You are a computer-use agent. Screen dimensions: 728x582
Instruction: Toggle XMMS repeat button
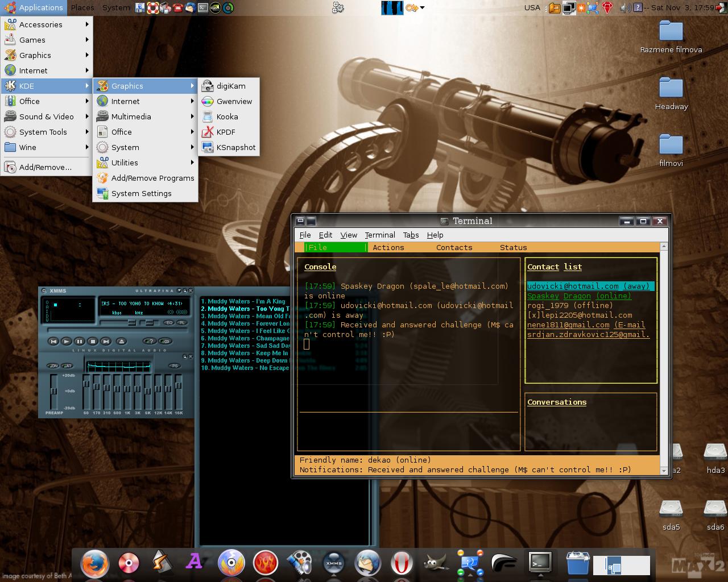pyautogui.click(x=166, y=341)
